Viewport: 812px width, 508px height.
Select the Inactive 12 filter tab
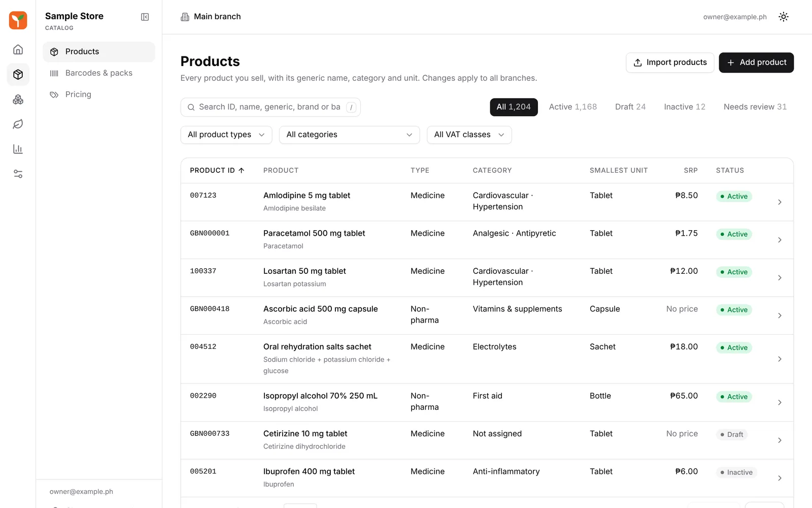685,107
